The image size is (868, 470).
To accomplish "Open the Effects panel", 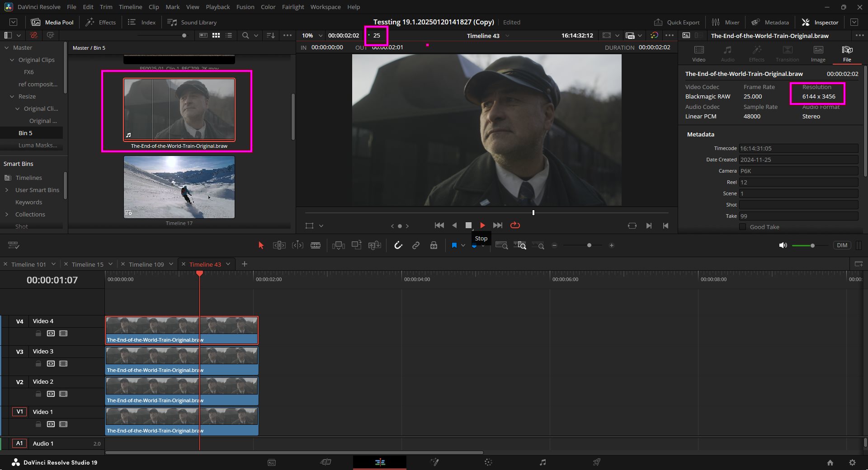I will coord(101,22).
